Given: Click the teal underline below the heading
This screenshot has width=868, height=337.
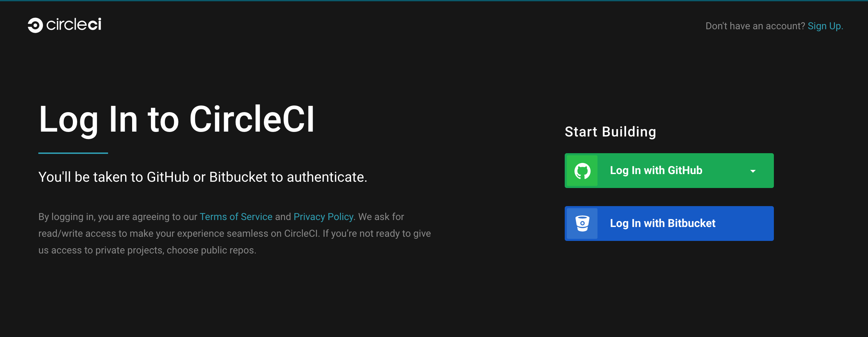Looking at the screenshot, I should (73, 153).
